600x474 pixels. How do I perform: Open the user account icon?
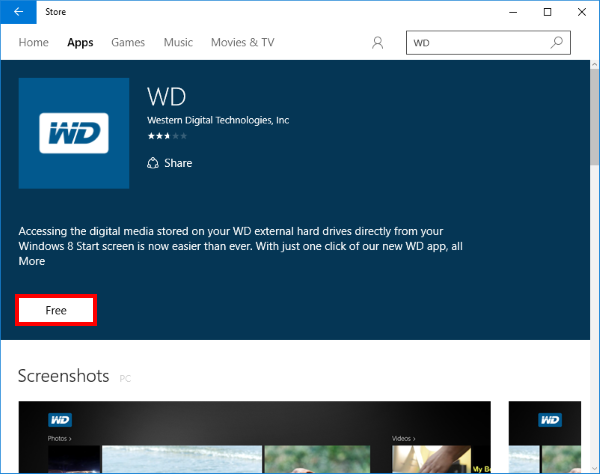(x=377, y=42)
